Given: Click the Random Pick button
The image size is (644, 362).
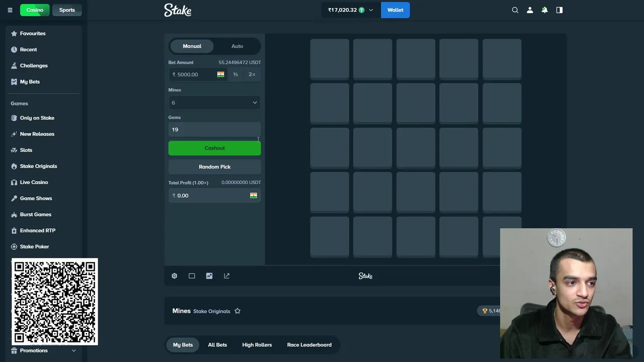Looking at the screenshot, I should point(214,167).
